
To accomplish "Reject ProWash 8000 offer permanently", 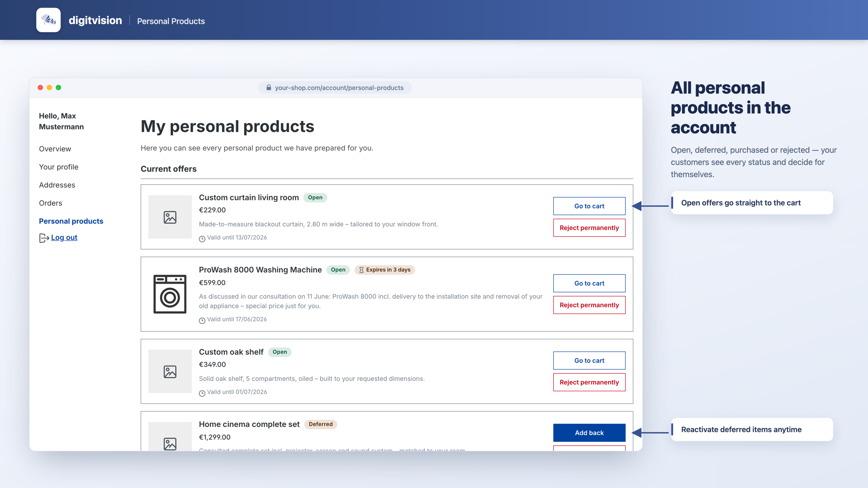I will 589,305.
